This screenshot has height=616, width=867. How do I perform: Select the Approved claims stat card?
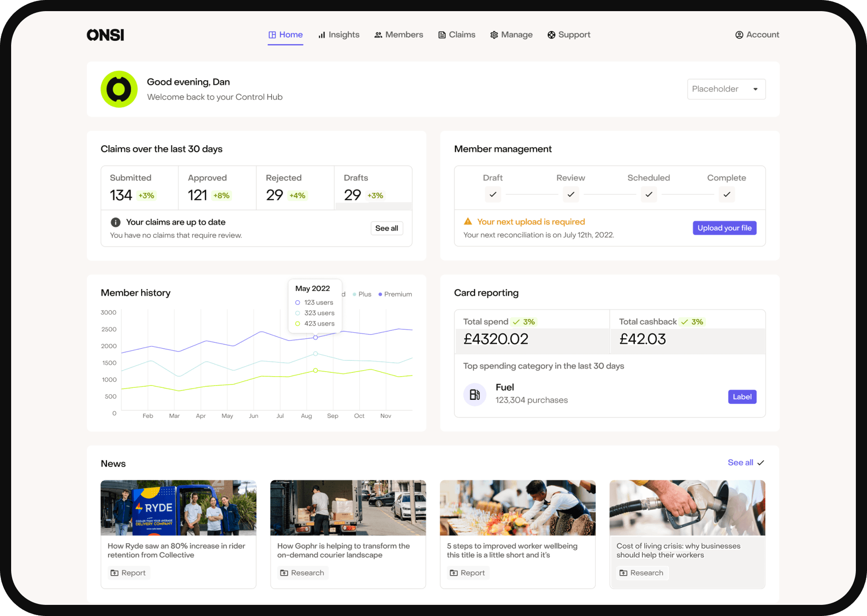point(218,188)
